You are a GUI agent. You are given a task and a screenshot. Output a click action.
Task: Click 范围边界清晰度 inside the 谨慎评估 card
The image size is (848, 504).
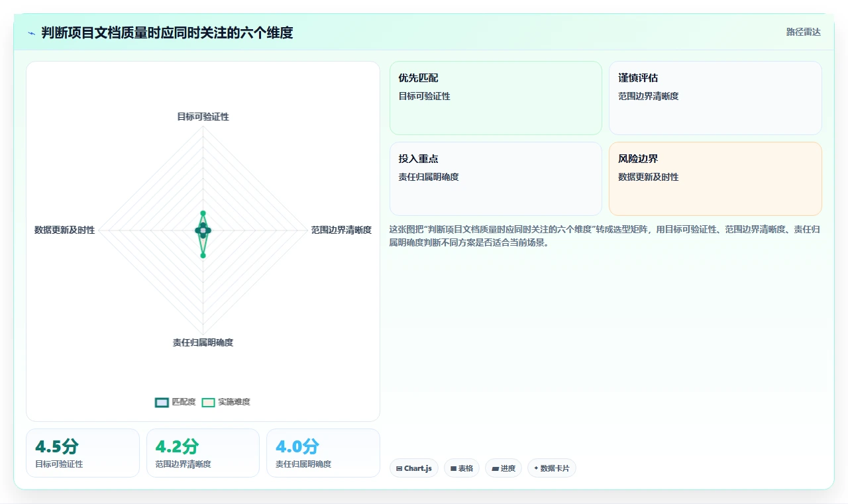[649, 96]
